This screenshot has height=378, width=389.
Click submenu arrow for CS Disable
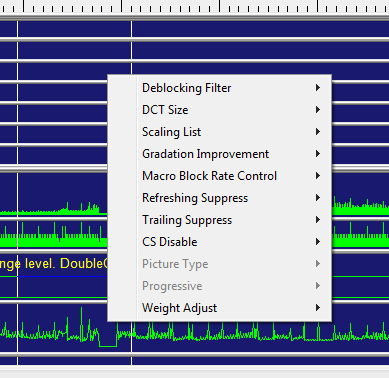click(318, 242)
